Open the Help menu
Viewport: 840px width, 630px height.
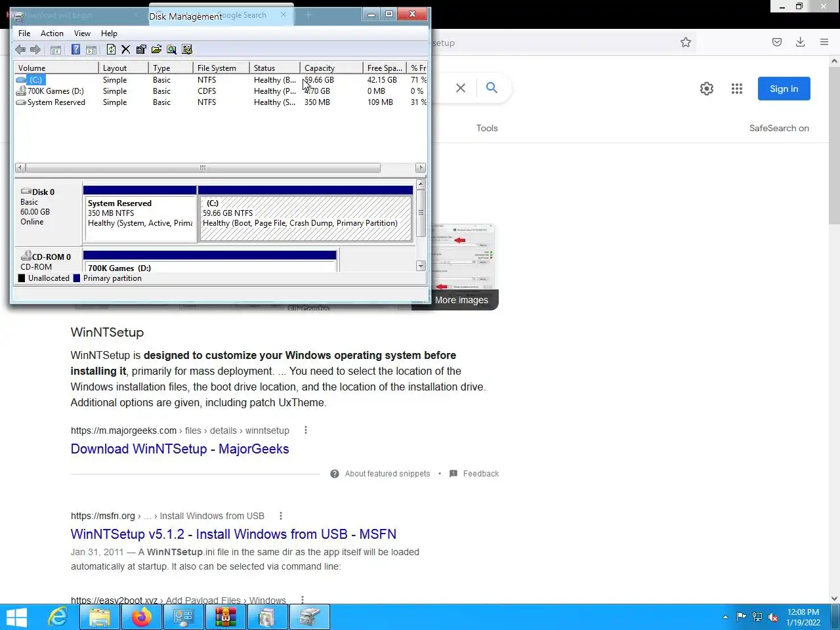point(109,33)
